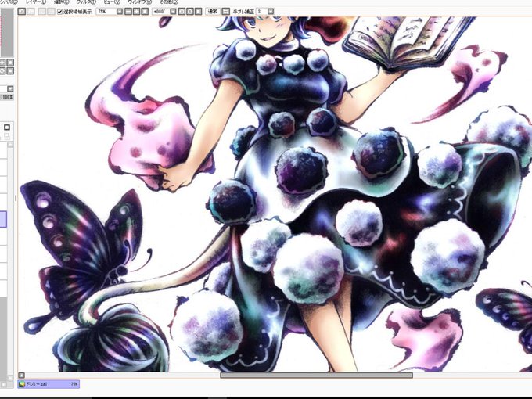
Task: Click the upper-left navigator zoom icon
Action: (2, 63)
